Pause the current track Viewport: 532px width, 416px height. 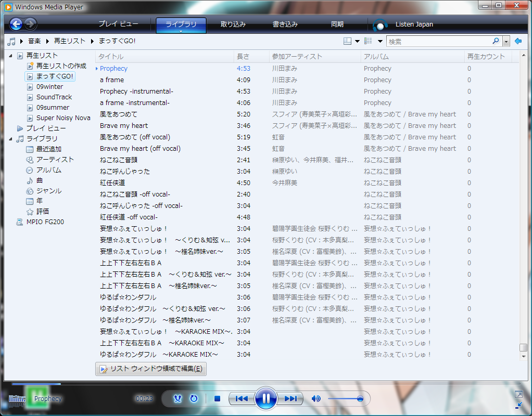[x=265, y=398]
